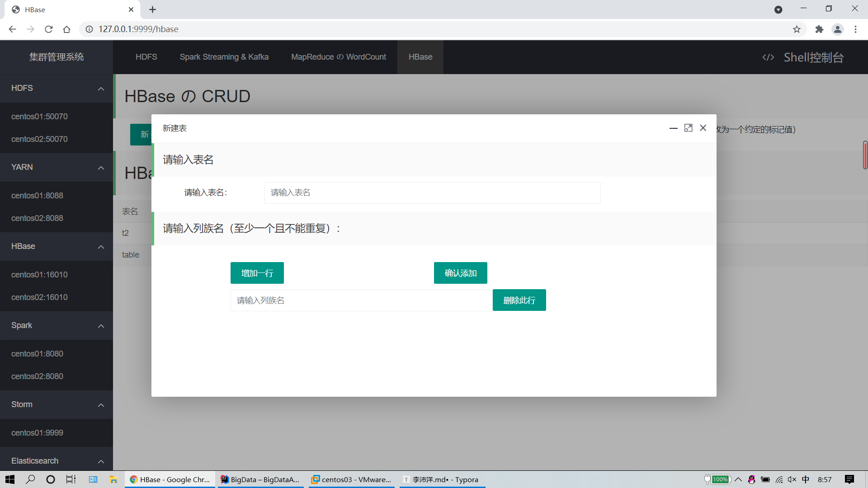868x488 pixels.
Task: Open the Chrome tab search dropdown
Action: [778, 9]
